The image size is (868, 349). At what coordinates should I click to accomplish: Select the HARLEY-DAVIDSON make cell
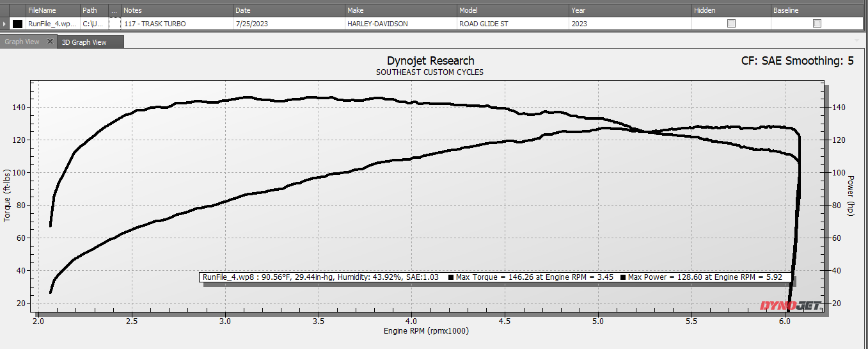401,24
